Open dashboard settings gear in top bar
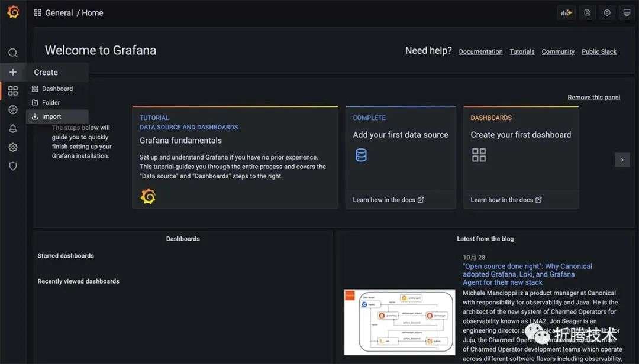 (x=607, y=12)
